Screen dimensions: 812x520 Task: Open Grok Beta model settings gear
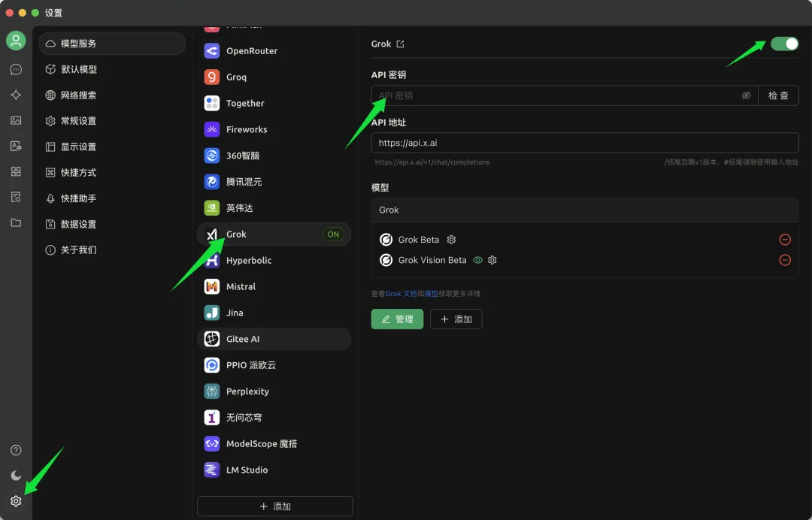tap(452, 240)
